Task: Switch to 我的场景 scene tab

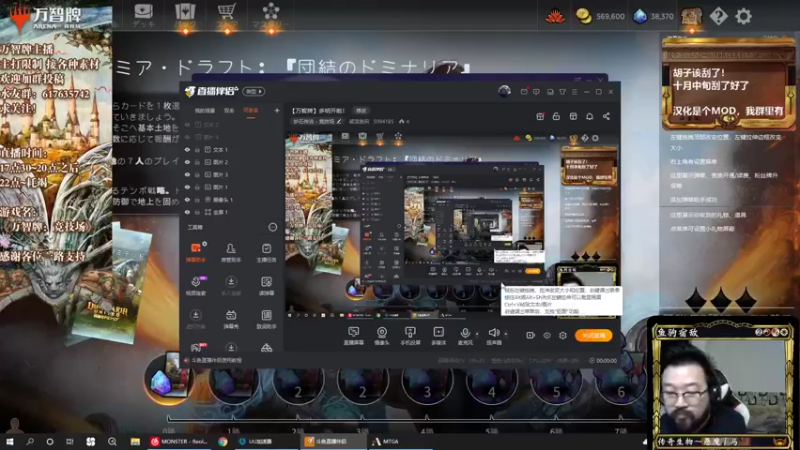Action: coord(204,111)
